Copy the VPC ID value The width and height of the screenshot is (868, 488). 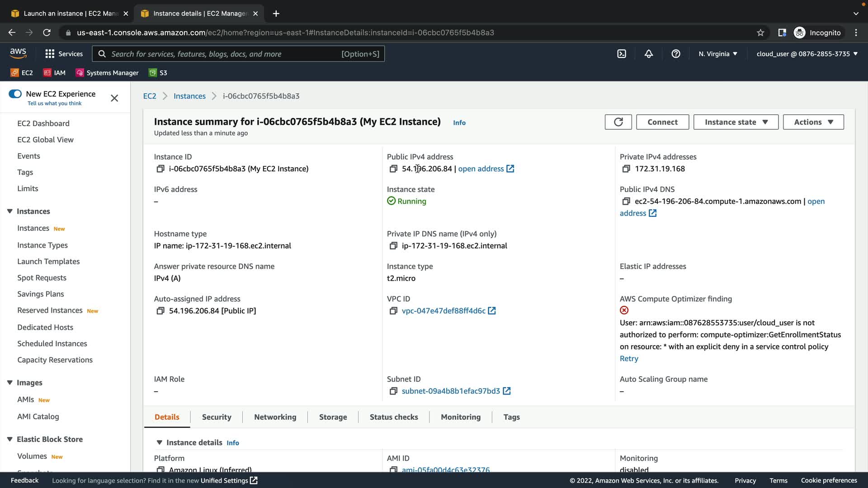[x=393, y=311]
